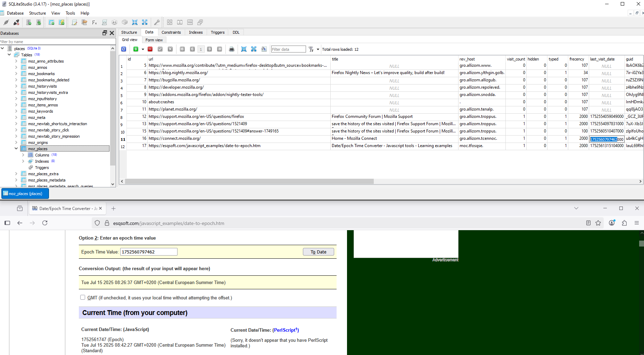644x355 pixels.
Task: Click the print/export data icon
Action: 232,49
